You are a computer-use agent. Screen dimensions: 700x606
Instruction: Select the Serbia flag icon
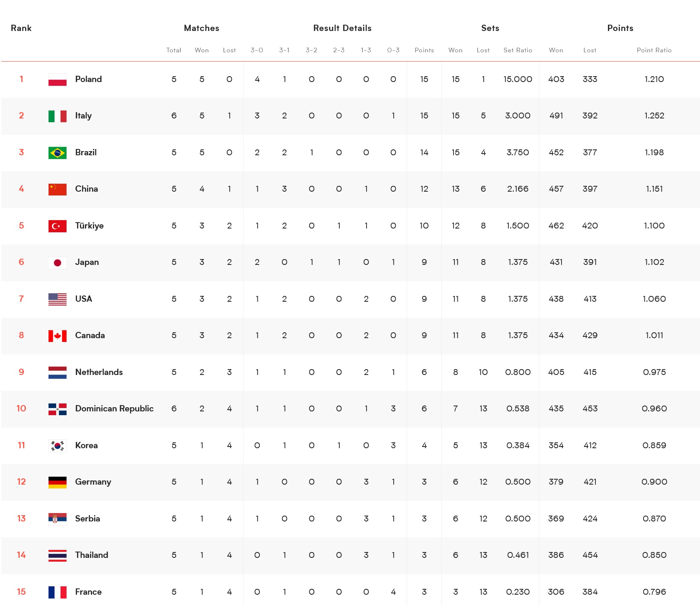coord(57,519)
